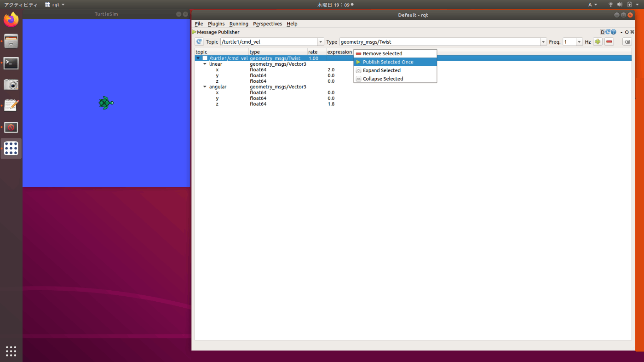Select linear x expression value 2.0
Screen dimensions: 644x362
click(x=331, y=70)
